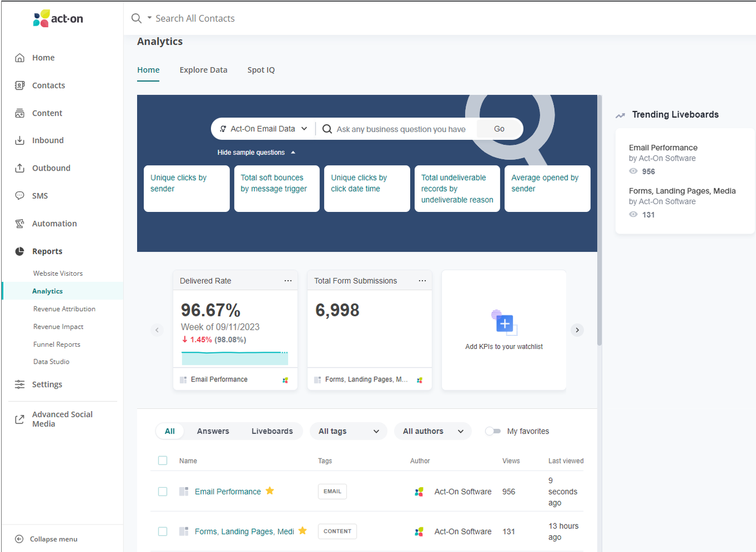
Task: Click the magnifier icon in top search bar
Action: click(x=136, y=18)
